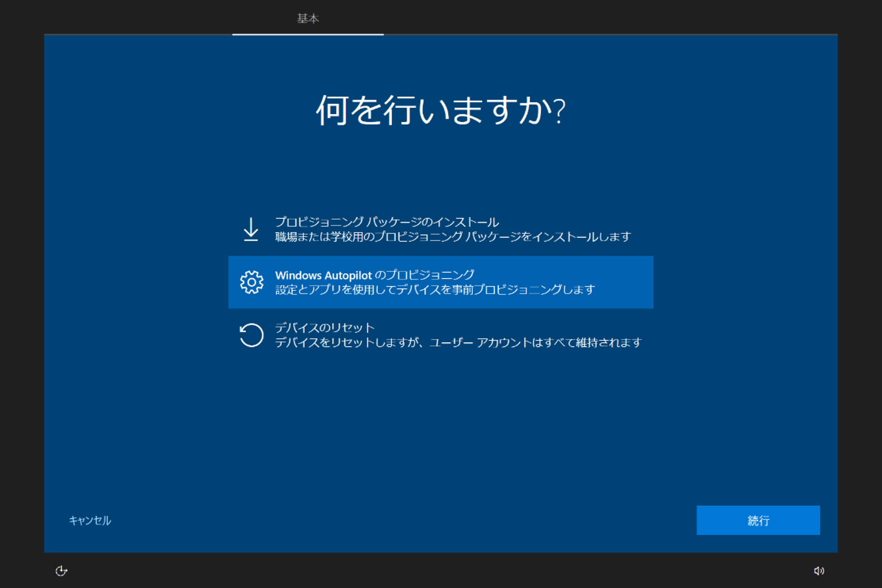882x588 pixels.
Task: Confirm your selection with 続行
Action: (758, 521)
